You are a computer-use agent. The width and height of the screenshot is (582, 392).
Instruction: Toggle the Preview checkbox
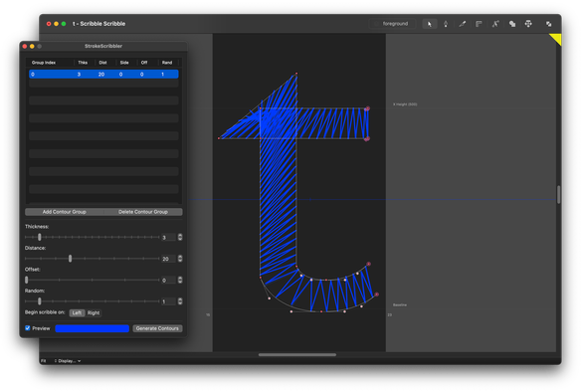pyautogui.click(x=28, y=328)
